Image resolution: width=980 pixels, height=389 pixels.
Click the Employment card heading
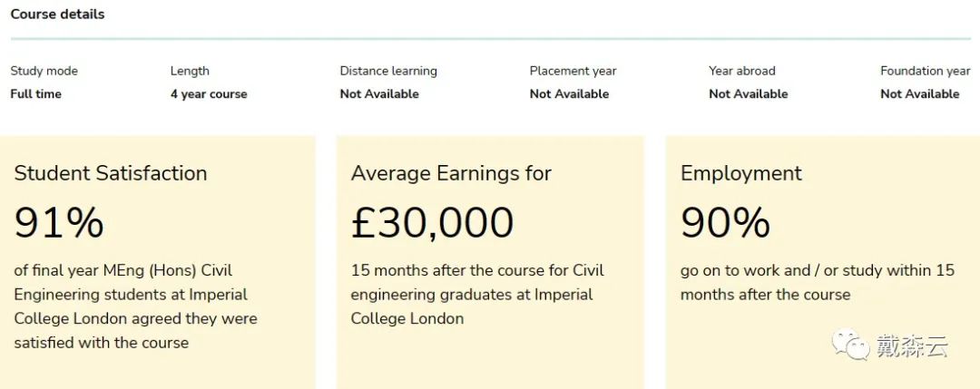[x=741, y=173]
